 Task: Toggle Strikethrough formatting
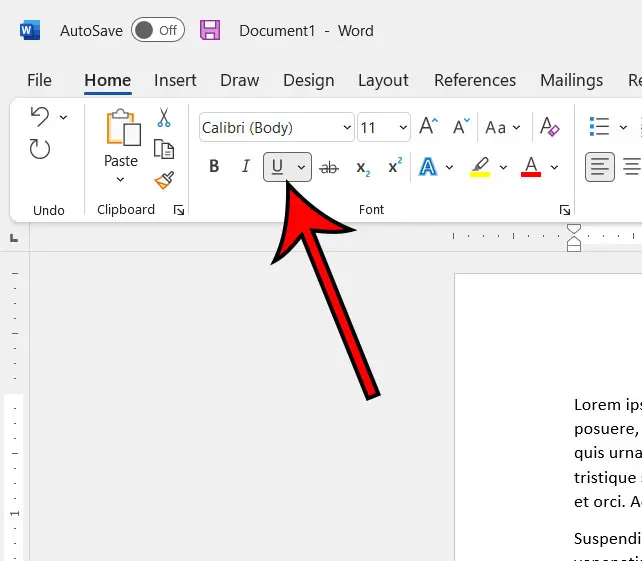329,167
